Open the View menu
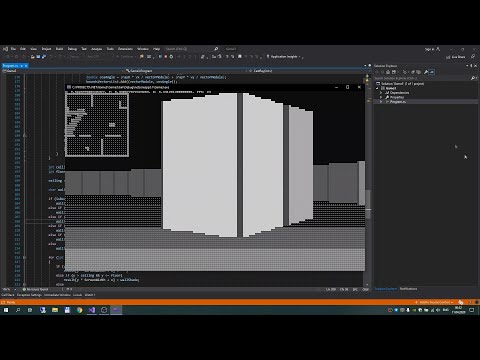Viewport: 480px width, 360px height. tap(33, 49)
